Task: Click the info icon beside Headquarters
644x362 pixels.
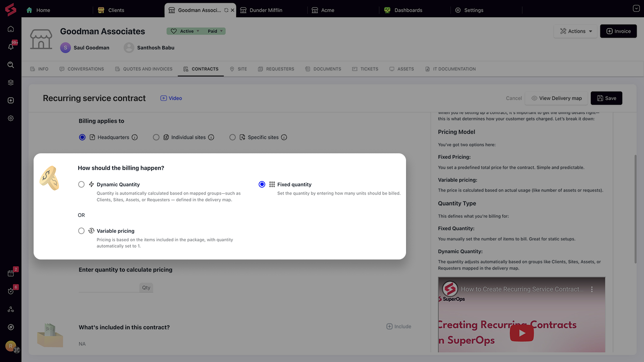Action: point(134,137)
